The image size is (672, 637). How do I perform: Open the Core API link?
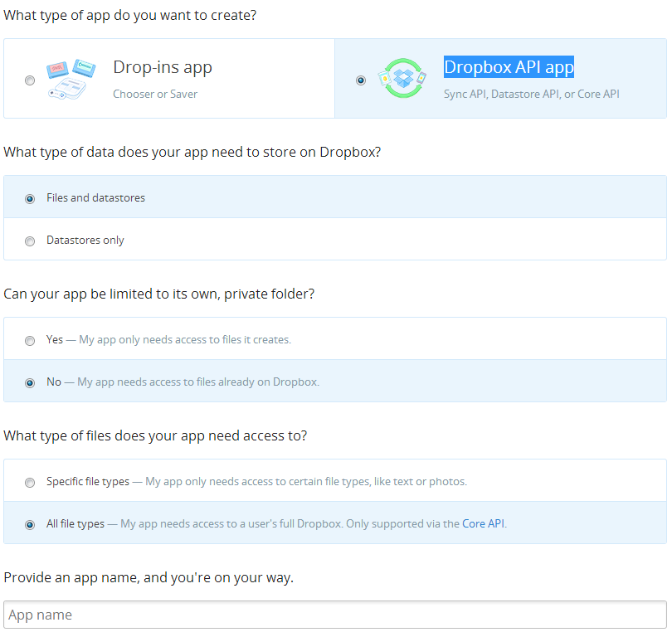coord(483,523)
